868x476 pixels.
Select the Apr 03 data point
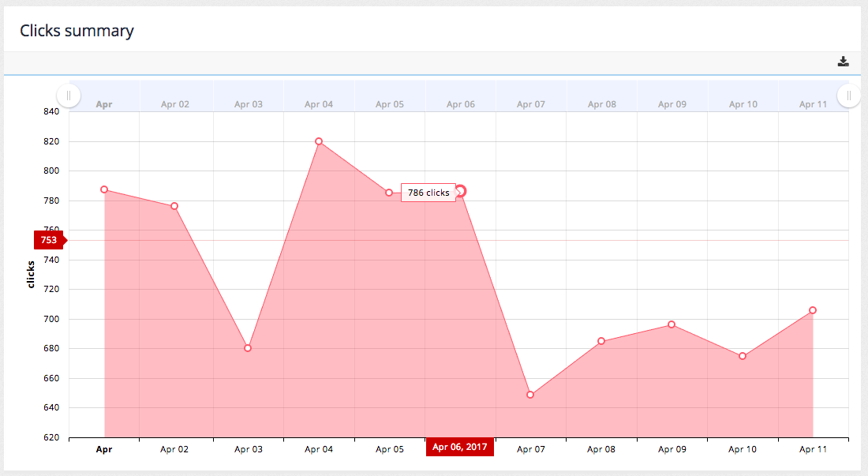(248, 347)
